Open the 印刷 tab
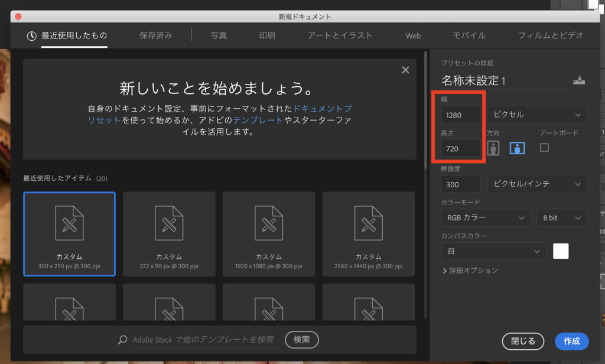 click(267, 35)
